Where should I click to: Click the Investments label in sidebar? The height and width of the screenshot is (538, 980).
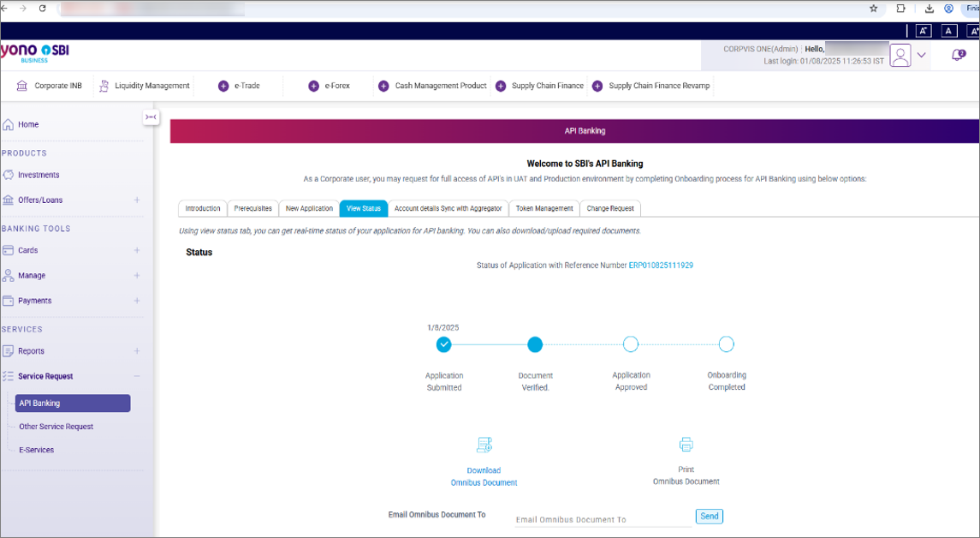[39, 175]
